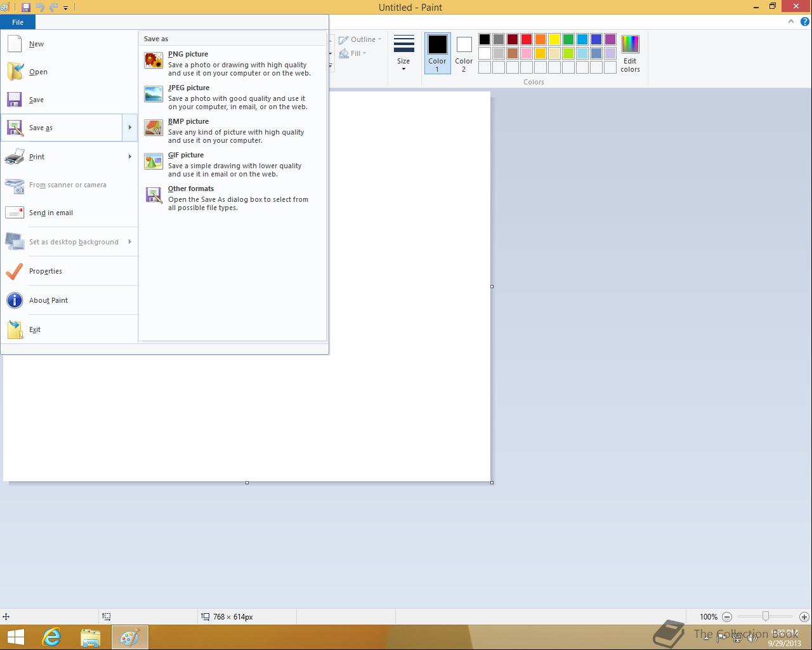Click the Windows Start button
The height and width of the screenshot is (650, 812).
tap(15, 637)
